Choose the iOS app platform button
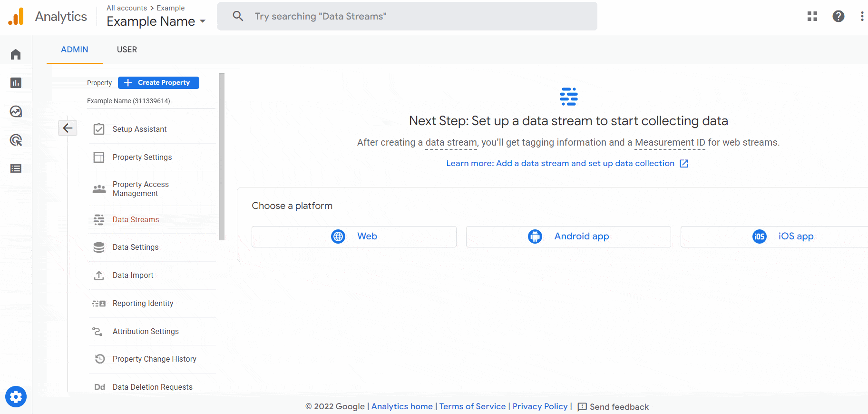This screenshot has width=868, height=414. click(774, 237)
